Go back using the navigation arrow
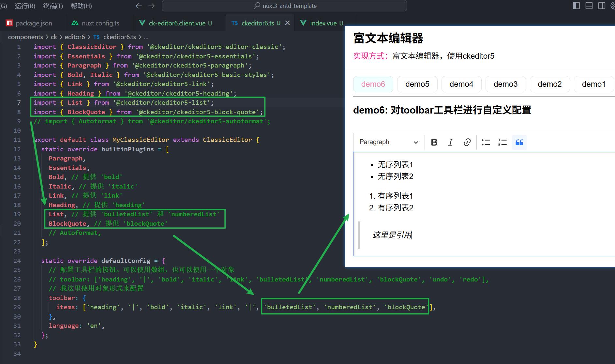This screenshot has width=615, height=364. (x=139, y=6)
